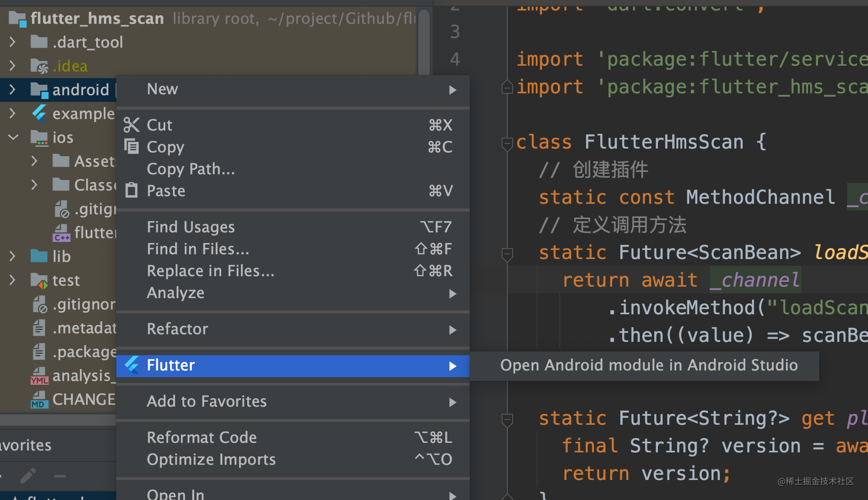Click the C++ flutter file icon
Screen dimensions: 868x500
point(61,233)
